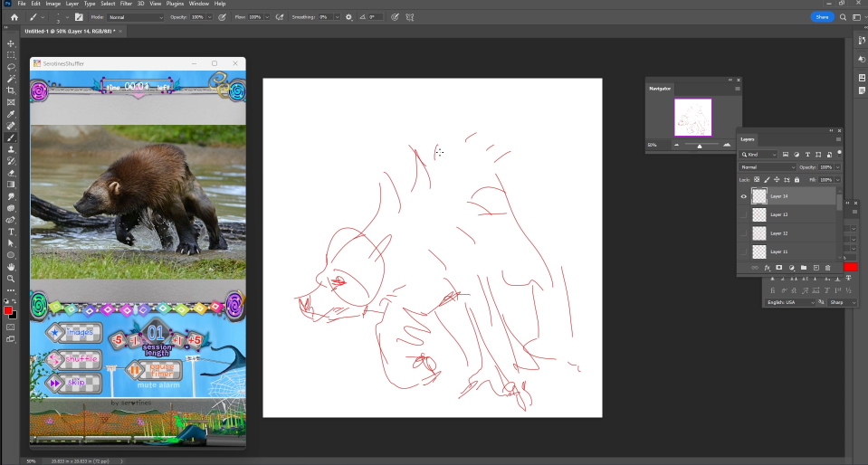Click the foreground red color swatch
The height and width of the screenshot is (465, 868).
click(x=8, y=310)
